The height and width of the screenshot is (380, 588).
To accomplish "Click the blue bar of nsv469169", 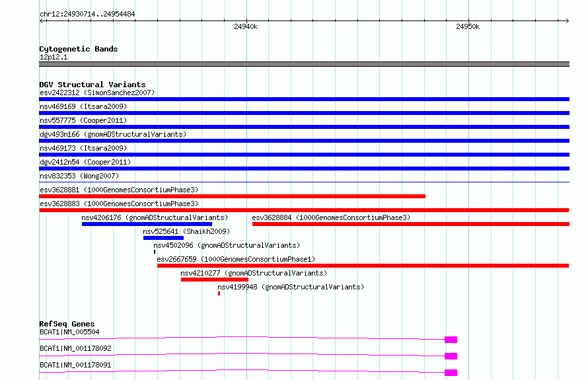I will pyautogui.click(x=304, y=113).
